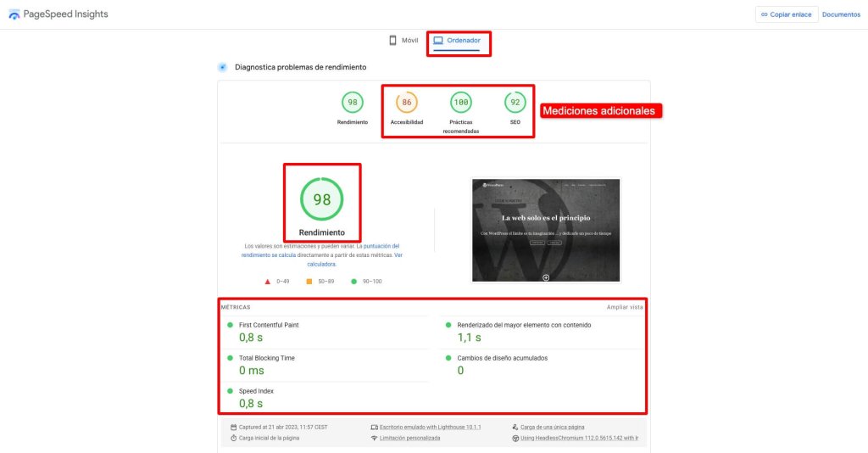Screen dimensions: 868x453
Task: Click the calendar icon beside Captured date
Action: pyautogui.click(x=234, y=427)
